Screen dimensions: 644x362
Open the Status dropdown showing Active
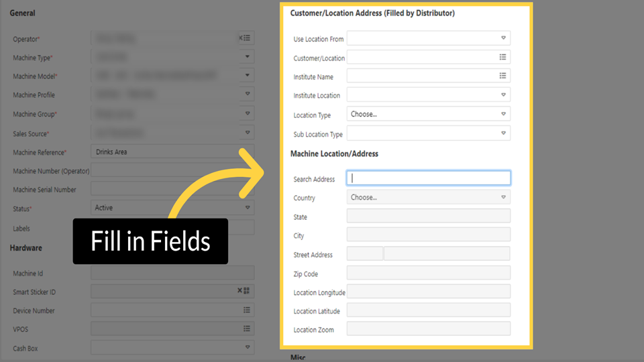pyautogui.click(x=172, y=208)
